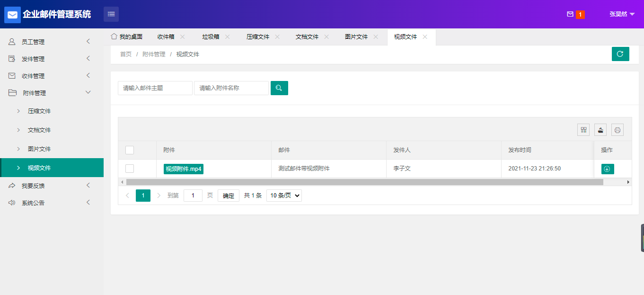
Task: Switch to the 收件箱 tab
Action: coord(166,37)
